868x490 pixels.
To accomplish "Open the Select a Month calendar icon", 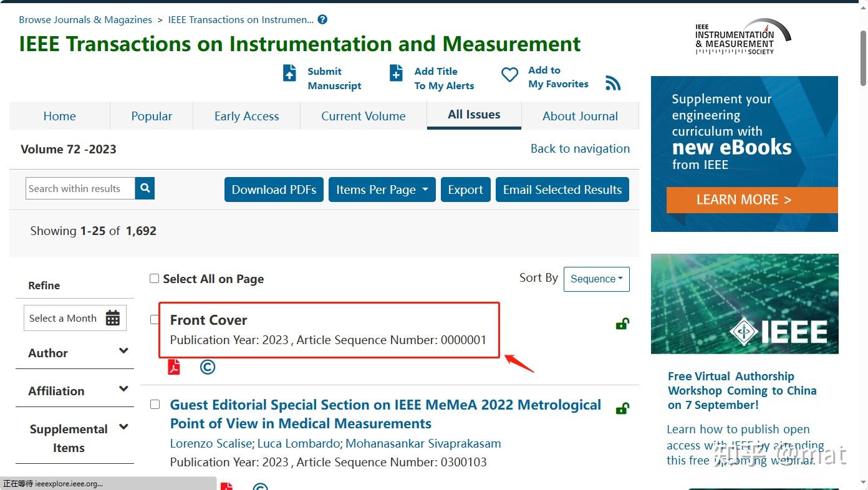I will 113,318.
